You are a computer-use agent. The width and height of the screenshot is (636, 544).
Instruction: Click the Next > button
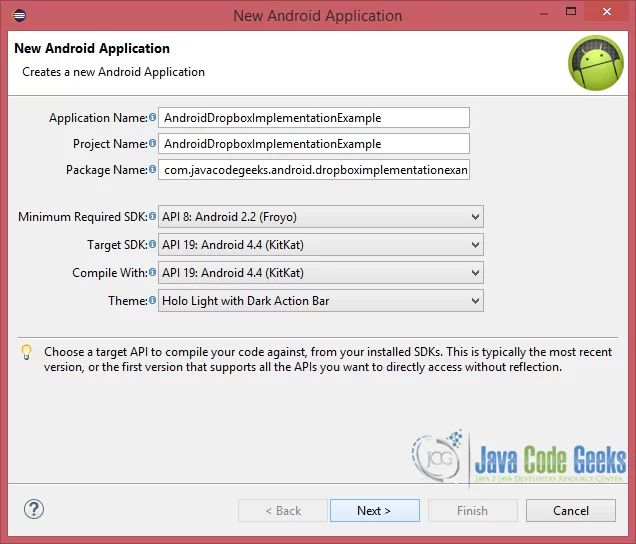375,510
